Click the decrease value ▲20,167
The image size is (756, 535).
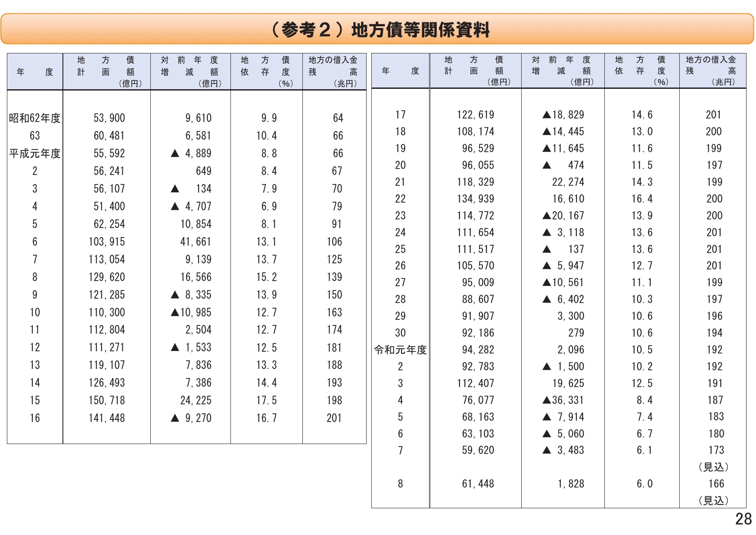(x=563, y=216)
